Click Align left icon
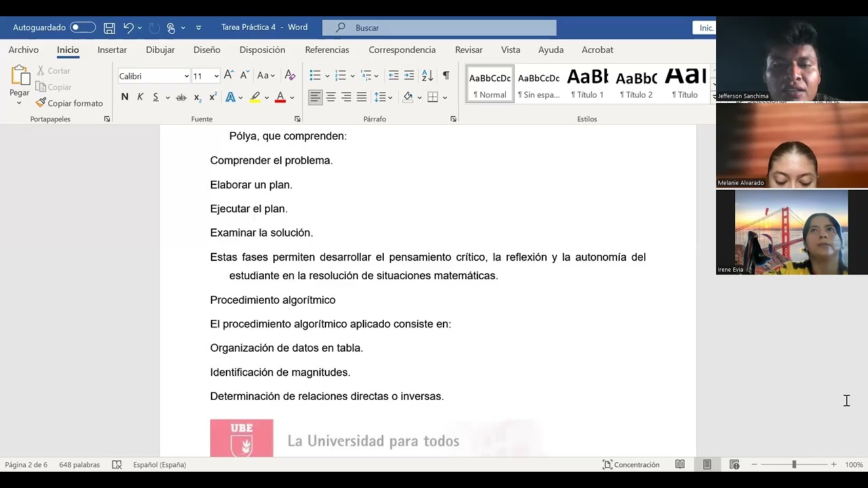The width and height of the screenshot is (868, 488). click(x=315, y=97)
